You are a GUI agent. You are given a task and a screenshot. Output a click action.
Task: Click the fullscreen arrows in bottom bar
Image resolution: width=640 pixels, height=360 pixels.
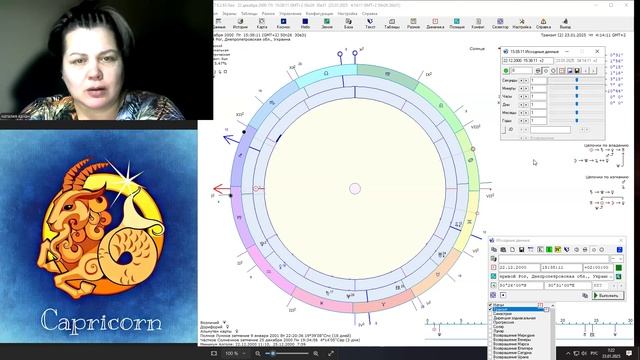331,353
